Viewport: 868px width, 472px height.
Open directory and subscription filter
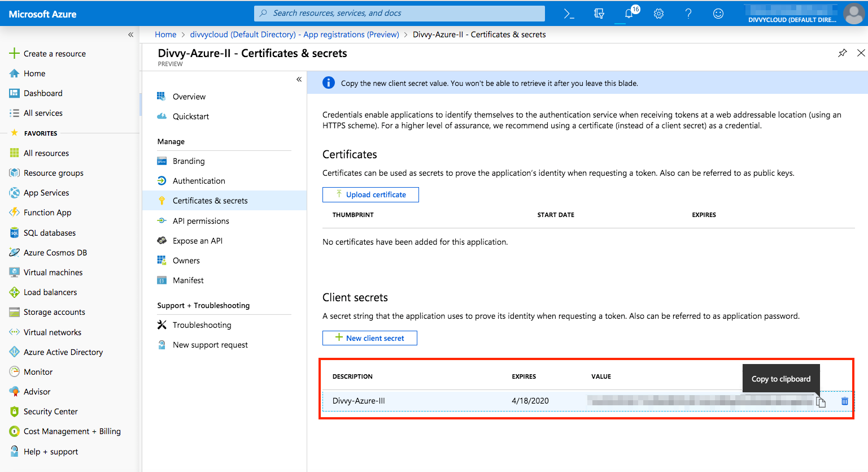599,14
